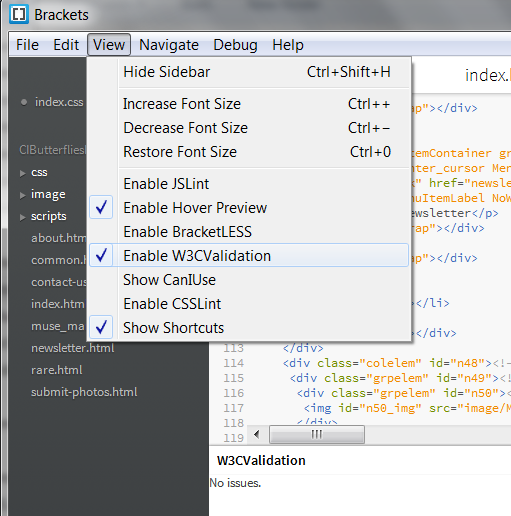
Task: Toggle Show Shortcuts off
Action: pos(249,328)
